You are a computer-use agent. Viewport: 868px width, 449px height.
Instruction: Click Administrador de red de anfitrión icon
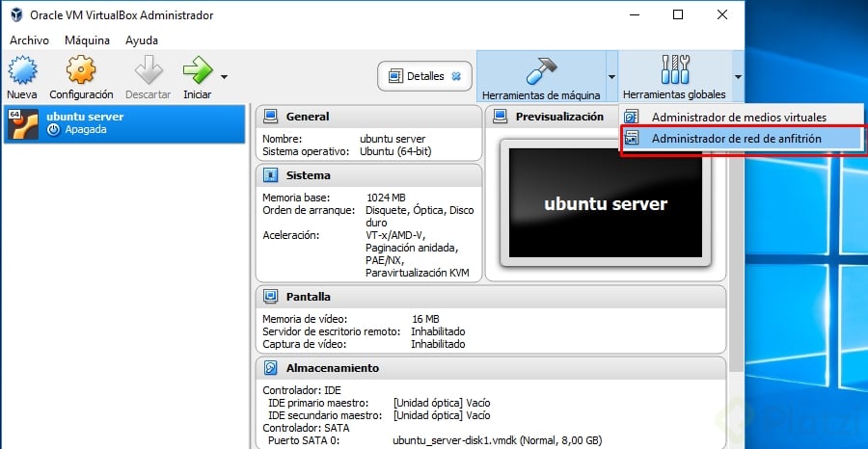pos(632,138)
